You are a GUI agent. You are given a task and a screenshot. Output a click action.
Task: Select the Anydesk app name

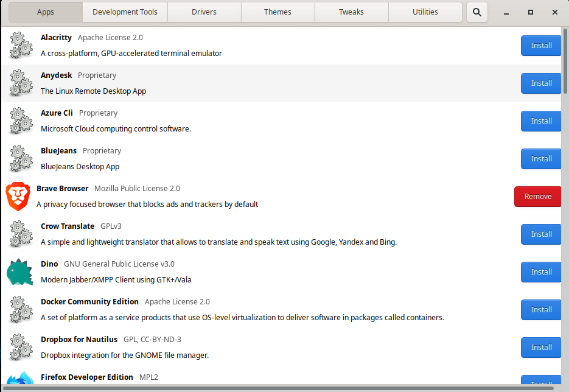56,75
